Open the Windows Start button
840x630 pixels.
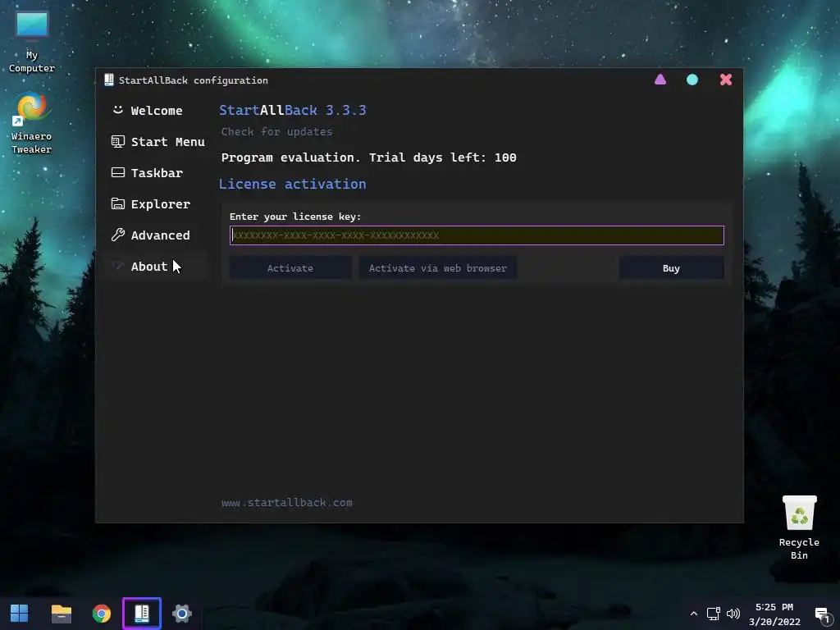20,614
